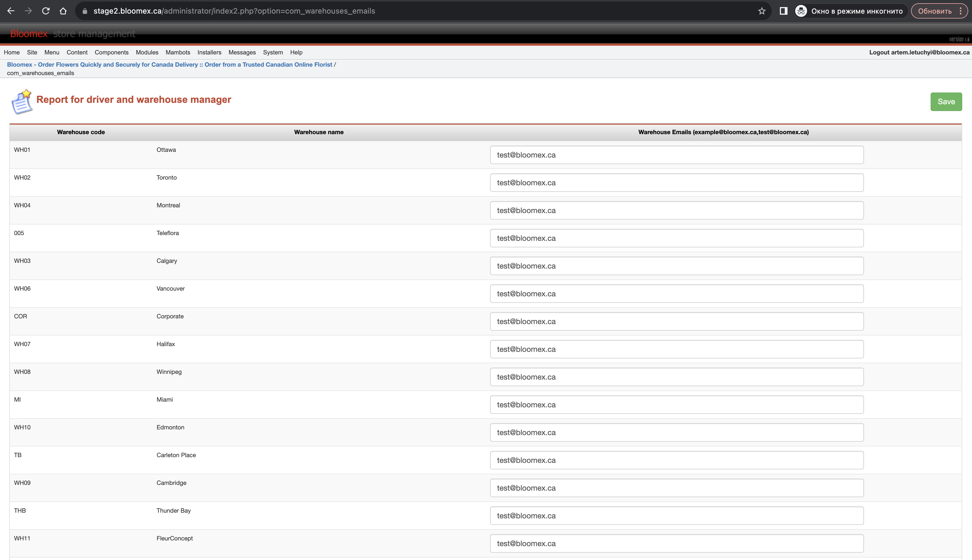Edit the Thunder Bay email field
Viewport: 972px width, 560px height.
[676, 516]
